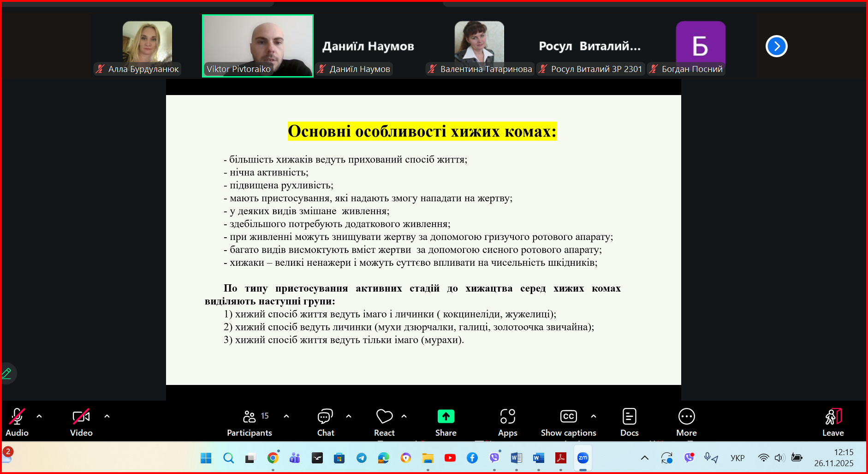The width and height of the screenshot is (868, 474).
Task: Expand the audio settings arrow
Action: pos(39,416)
